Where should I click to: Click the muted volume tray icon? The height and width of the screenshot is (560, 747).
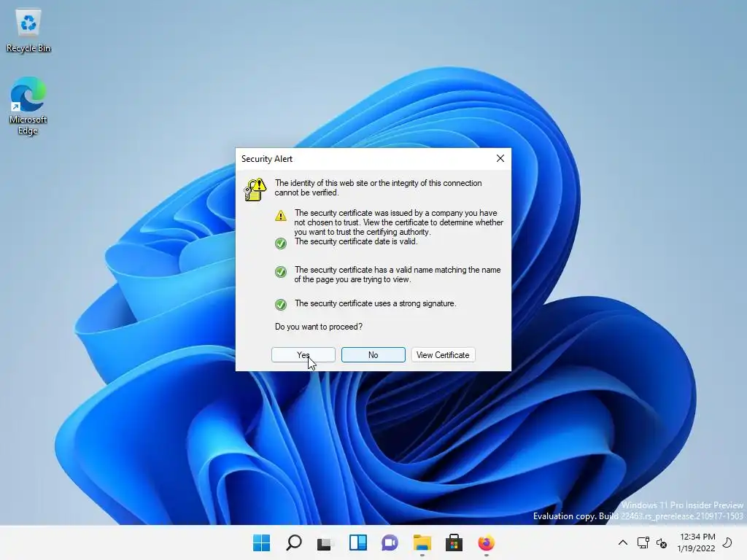point(661,542)
